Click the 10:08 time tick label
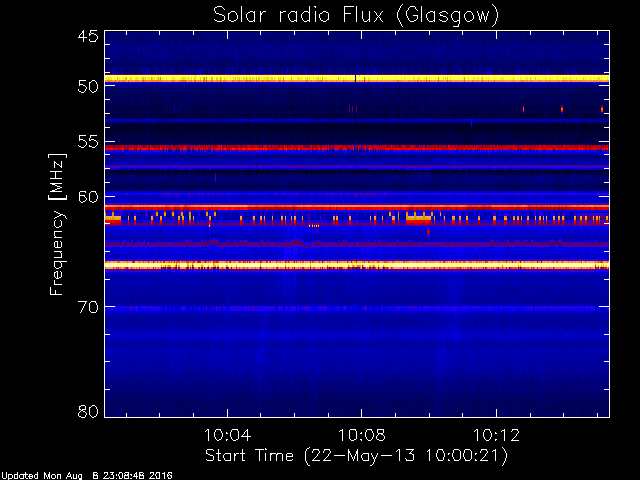Screen dimensions: 640x480 362,435
